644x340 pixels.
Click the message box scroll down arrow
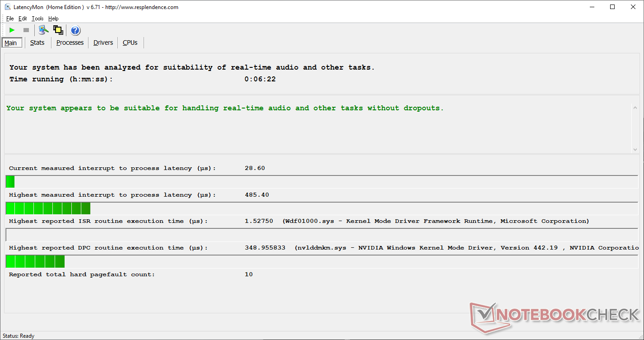tap(635, 149)
